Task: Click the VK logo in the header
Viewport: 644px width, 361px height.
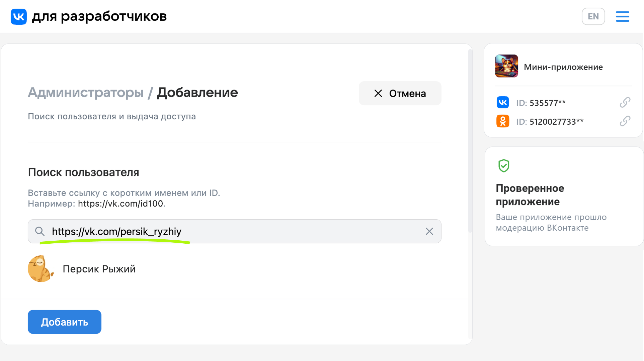Action: [x=19, y=16]
